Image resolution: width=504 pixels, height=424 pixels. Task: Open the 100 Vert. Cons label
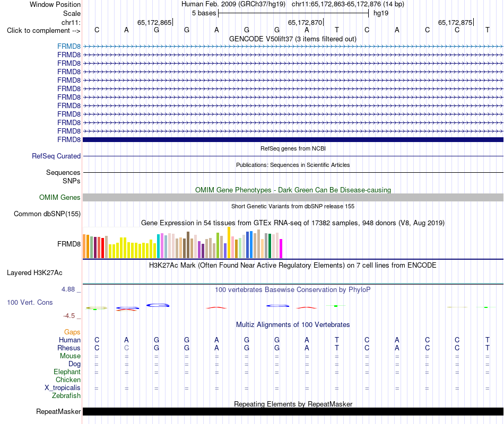click(x=30, y=302)
